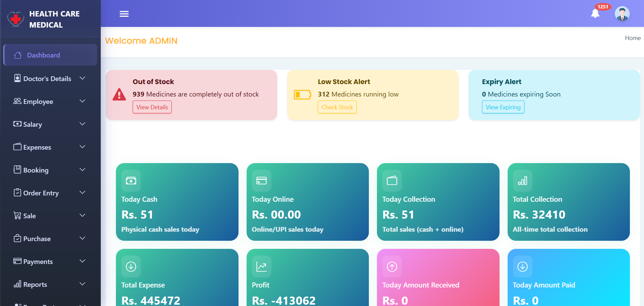Click the Today Cash money icon
The width and height of the screenshot is (644, 306).
[131, 181]
